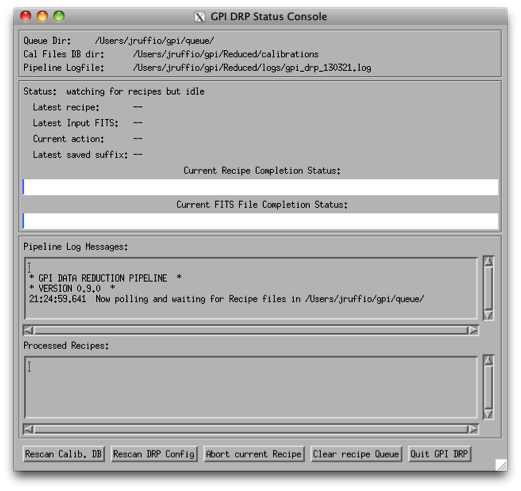Screen dimensions: 521x491
Task: Click down arrow of Processed Recipes scrollbar
Action: (488, 414)
